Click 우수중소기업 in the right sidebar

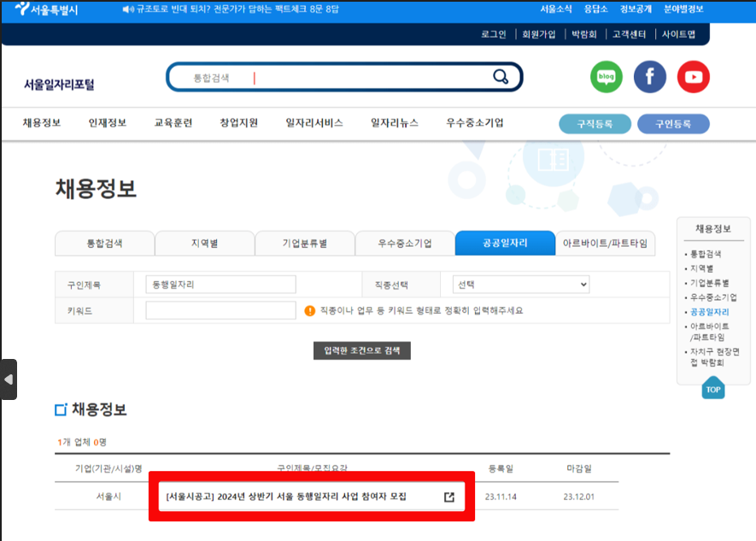tap(713, 297)
